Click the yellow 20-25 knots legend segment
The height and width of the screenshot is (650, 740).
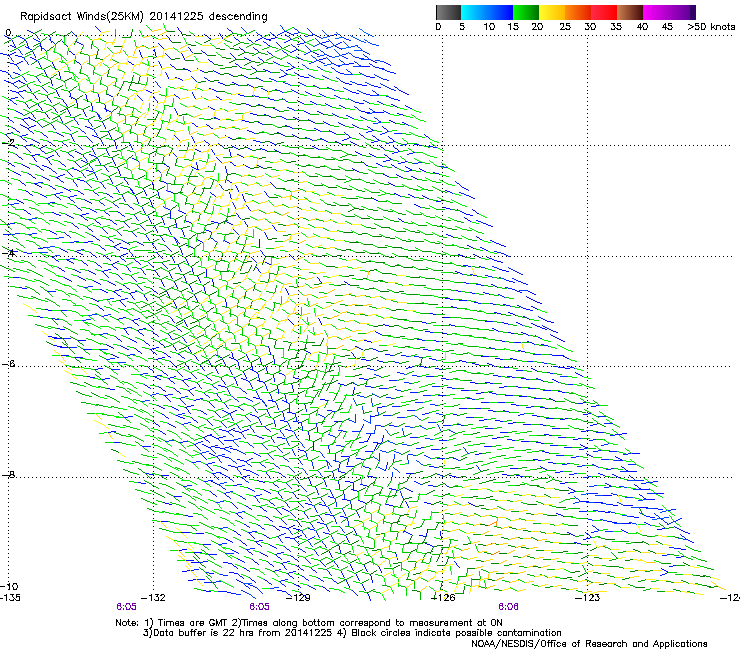tap(552, 12)
